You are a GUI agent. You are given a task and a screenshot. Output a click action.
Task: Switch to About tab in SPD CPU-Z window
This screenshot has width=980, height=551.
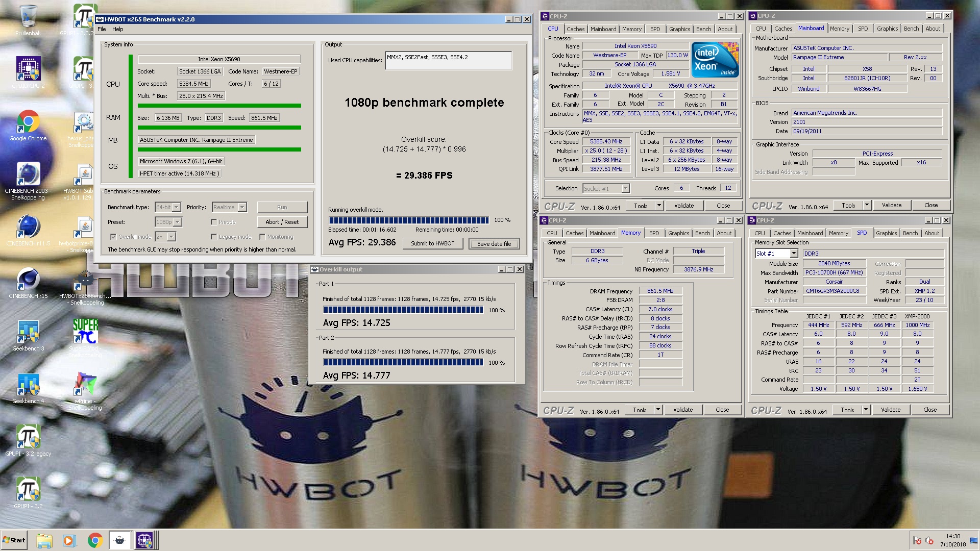tap(932, 233)
